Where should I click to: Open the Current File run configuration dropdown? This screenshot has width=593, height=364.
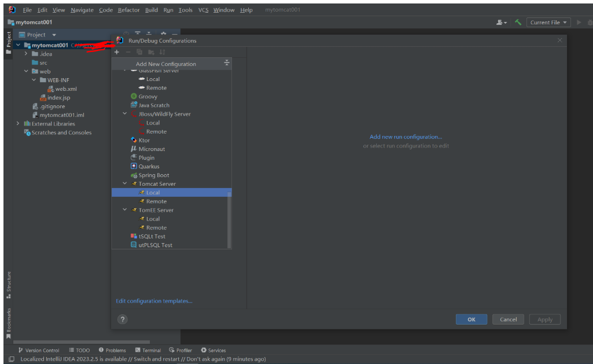(548, 23)
